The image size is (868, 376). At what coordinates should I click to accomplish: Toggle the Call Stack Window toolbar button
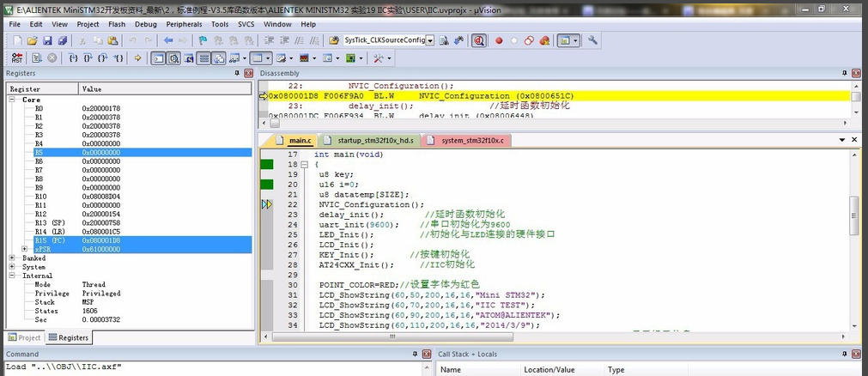219,58
